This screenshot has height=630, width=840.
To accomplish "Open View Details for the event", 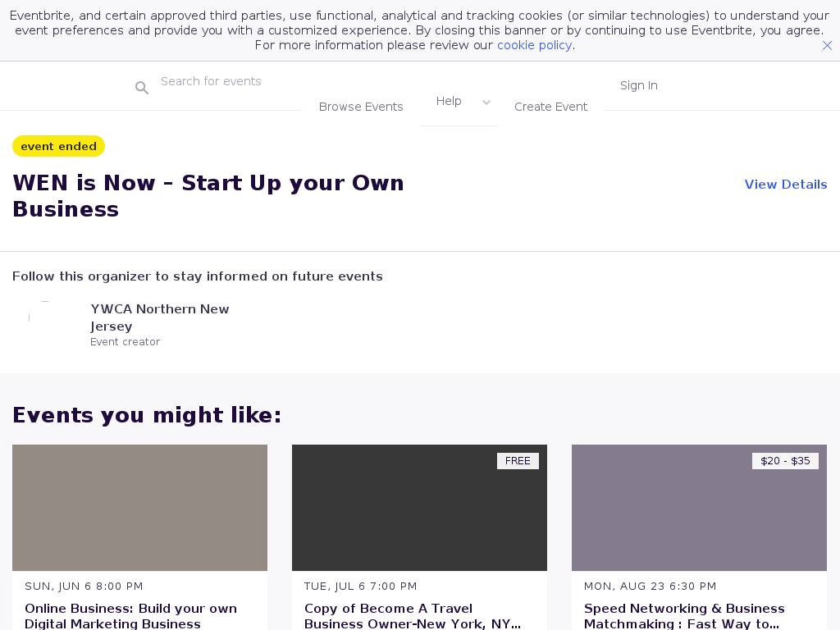I will (x=785, y=185).
